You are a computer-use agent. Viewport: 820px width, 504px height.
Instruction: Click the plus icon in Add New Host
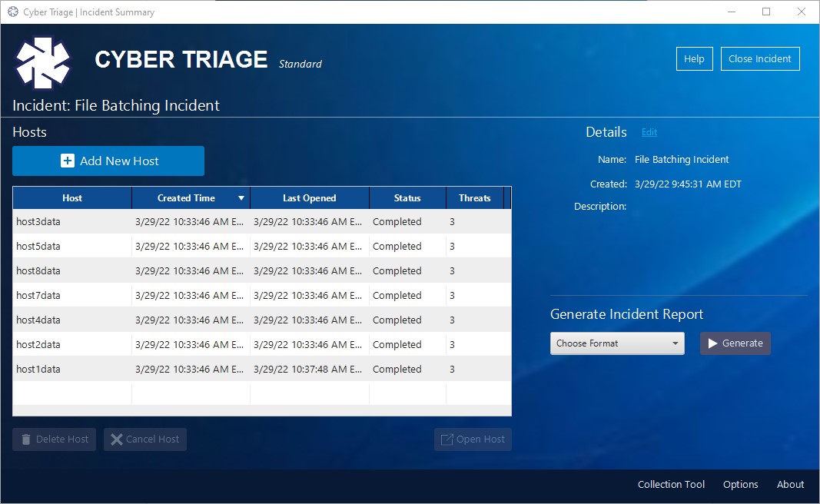[x=68, y=161]
